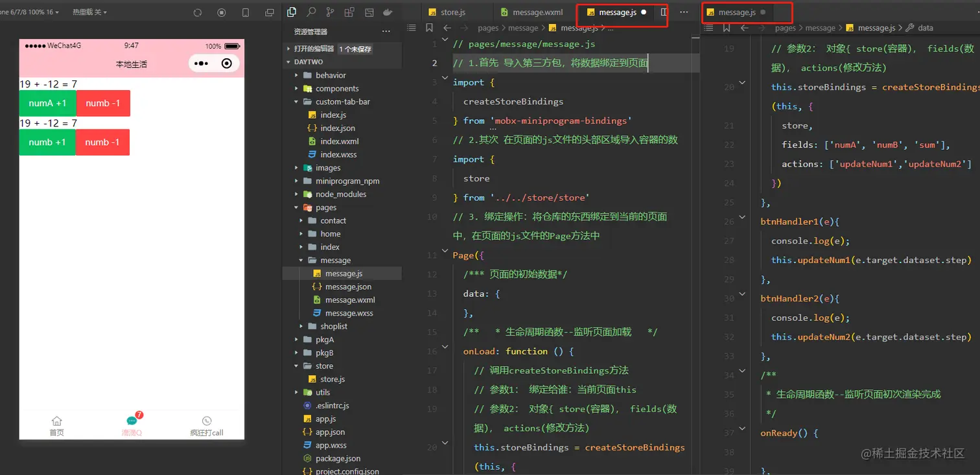Open app.json in file tree
Image resolution: width=980 pixels, height=475 pixels.
pos(330,432)
